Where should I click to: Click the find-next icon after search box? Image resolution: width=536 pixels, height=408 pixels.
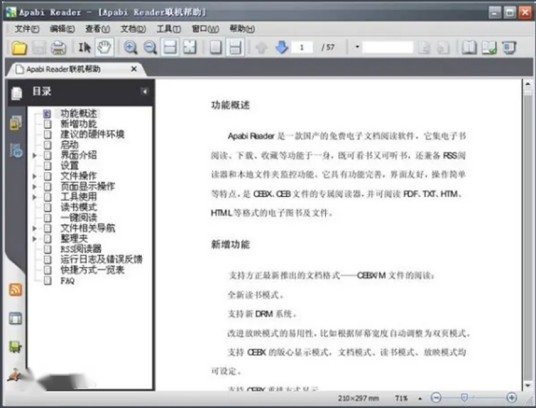tap(443, 47)
